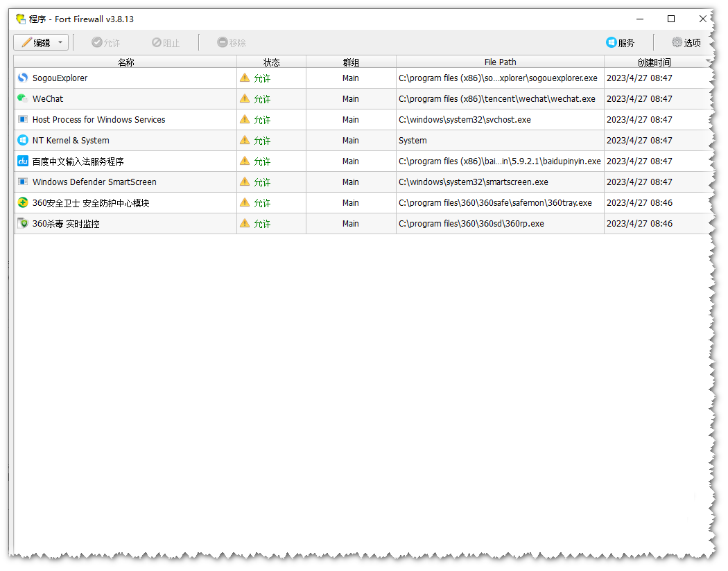Click the baidupinyin.exe file path
This screenshot has width=728, height=571.
click(x=500, y=161)
